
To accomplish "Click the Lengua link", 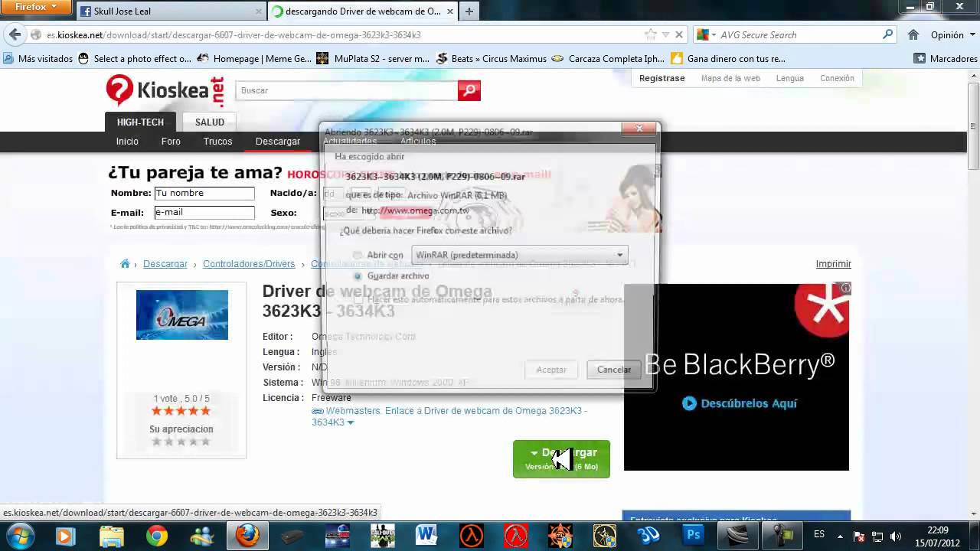I will pyautogui.click(x=789, y=78).
